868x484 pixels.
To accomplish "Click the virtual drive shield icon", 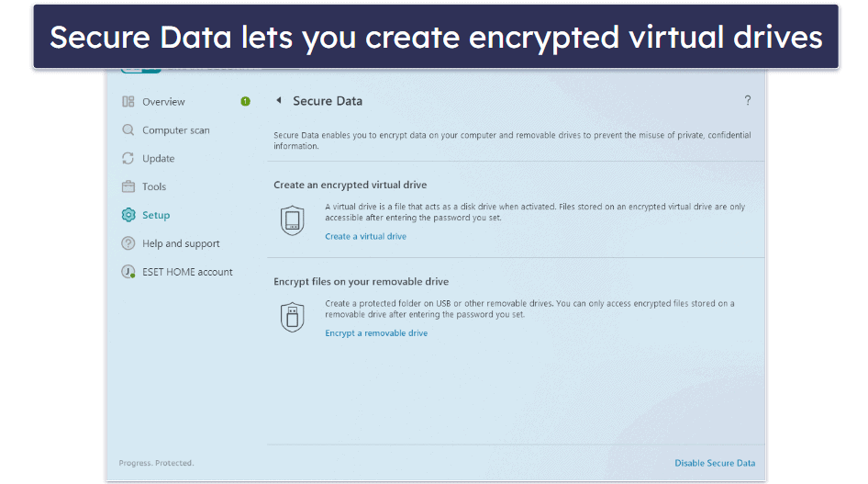I will point(293,220).
